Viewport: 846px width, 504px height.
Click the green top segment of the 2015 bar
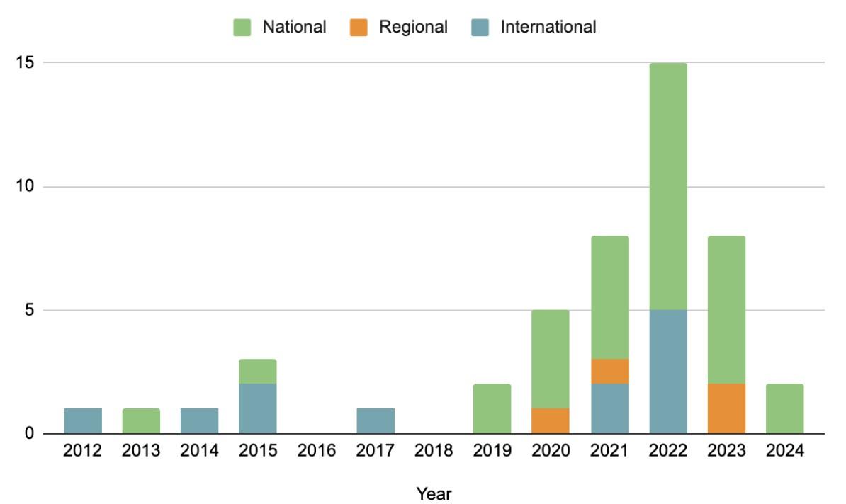[258, 372]
